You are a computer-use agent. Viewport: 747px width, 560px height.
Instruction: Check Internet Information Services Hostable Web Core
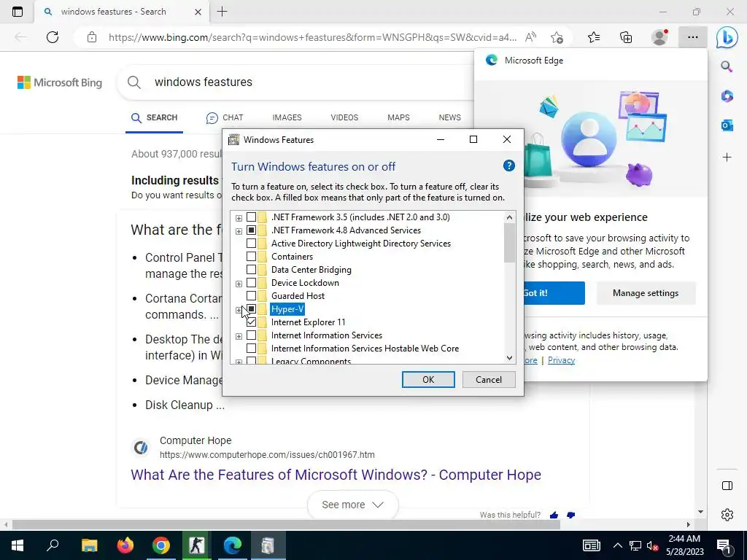click(x=251, y=349)
